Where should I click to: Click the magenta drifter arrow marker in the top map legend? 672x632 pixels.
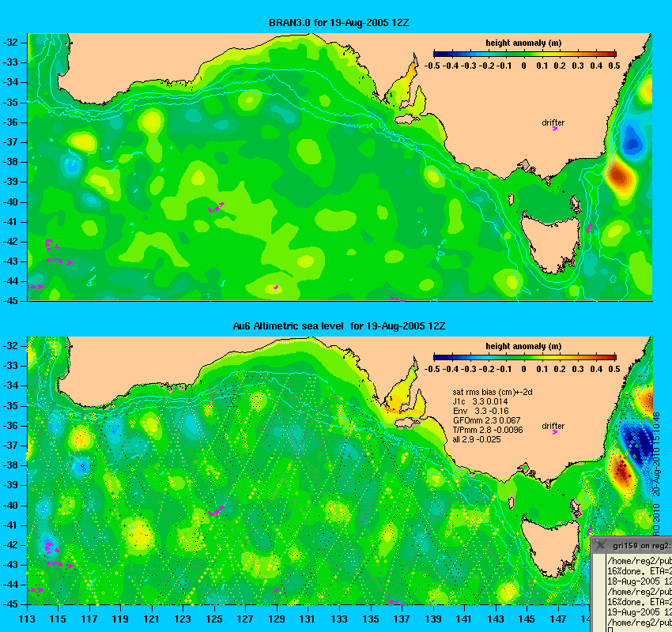click(x=554, y=129)
